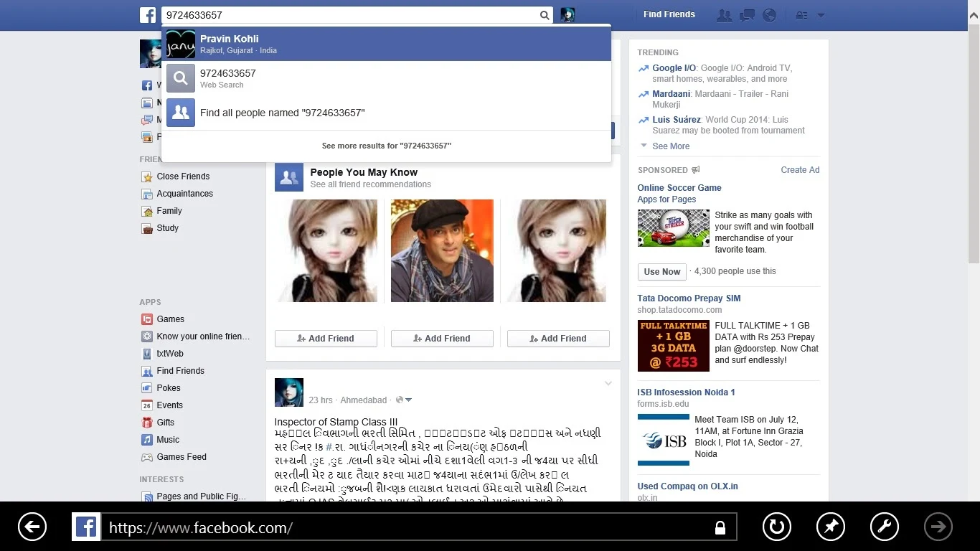Viewport: 980px width, 551px height.
Task: Add Friend for the man in cap suggestion
Action: (x=442, y=339)
